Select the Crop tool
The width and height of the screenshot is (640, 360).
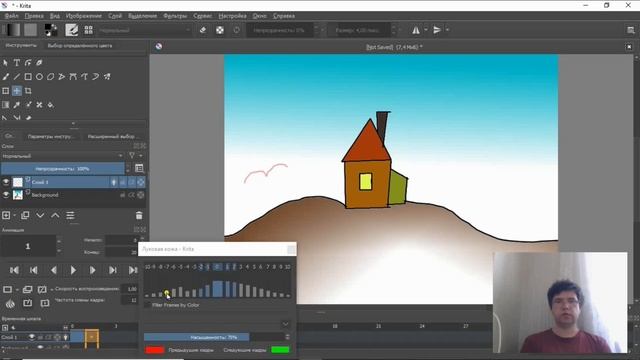click(x=28, y=91)
